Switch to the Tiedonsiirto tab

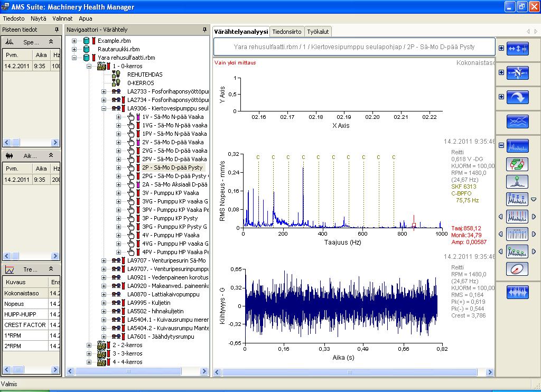coord(287,32)
